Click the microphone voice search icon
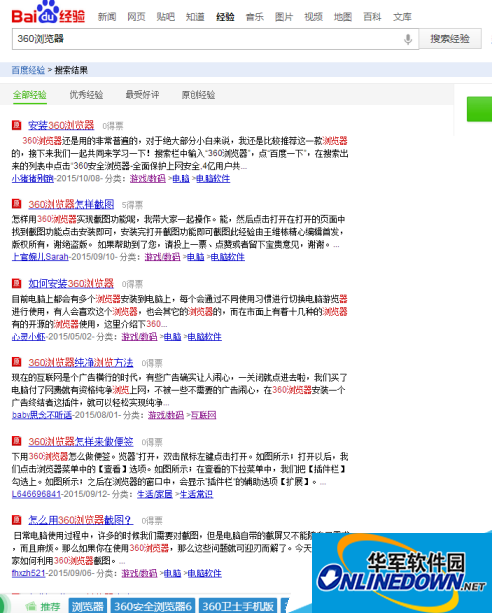 [408, 39]
